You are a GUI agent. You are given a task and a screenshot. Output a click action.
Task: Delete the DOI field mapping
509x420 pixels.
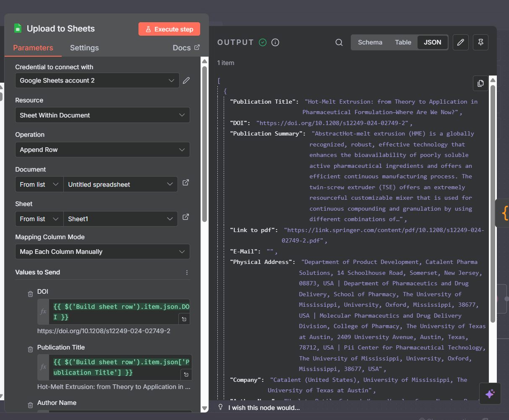[30, 294]
